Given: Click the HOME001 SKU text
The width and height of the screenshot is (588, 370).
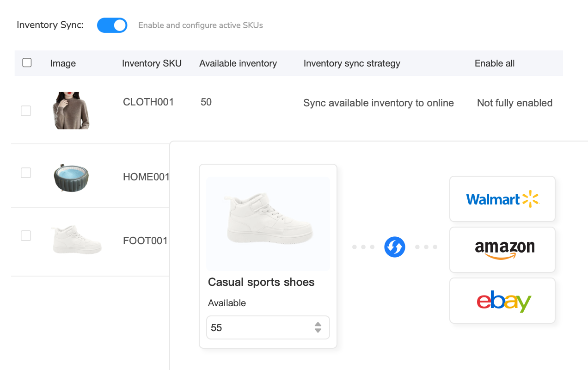Looking at the screenshot, I should coord(147,177).
